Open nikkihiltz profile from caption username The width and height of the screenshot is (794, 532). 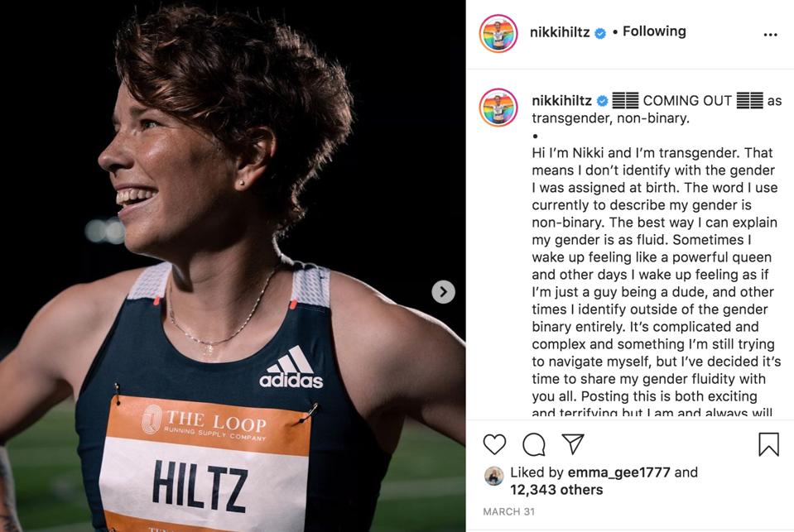tap(561, 101)
